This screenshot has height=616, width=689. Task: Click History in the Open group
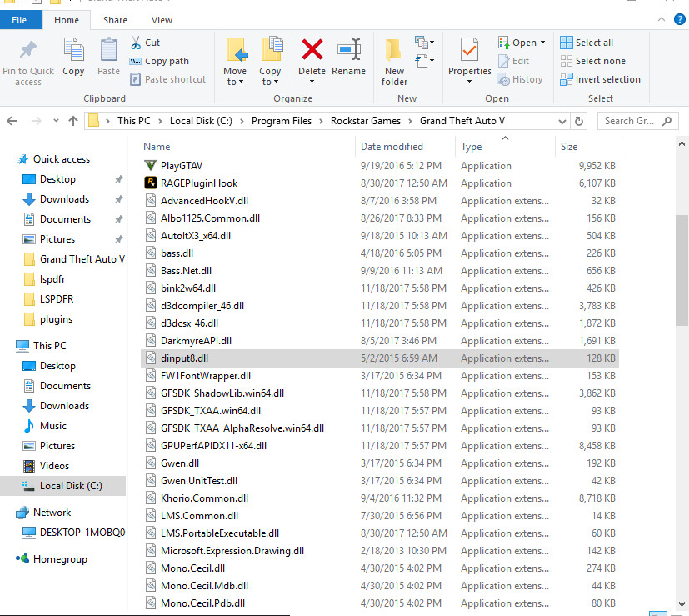pos(520,79)
